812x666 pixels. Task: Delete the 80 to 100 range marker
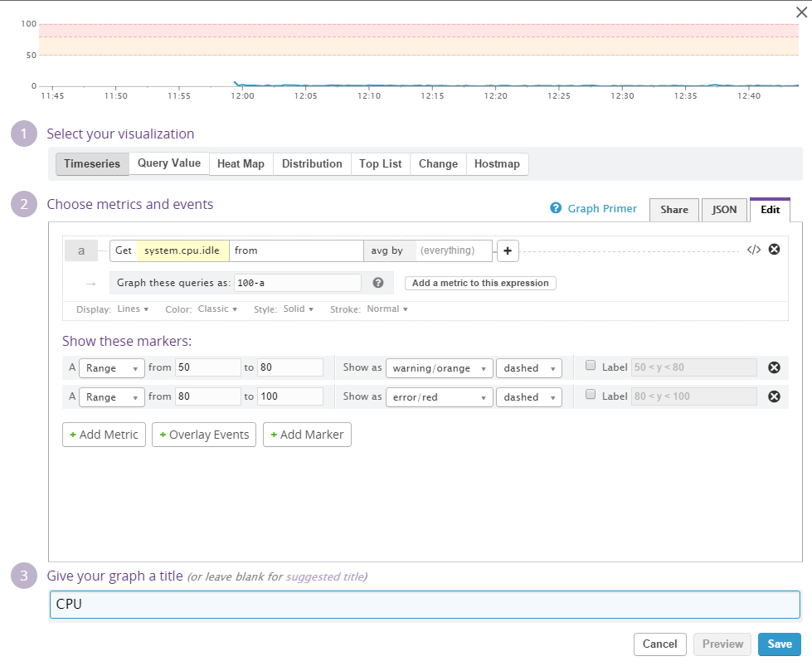tap(774, 396)
